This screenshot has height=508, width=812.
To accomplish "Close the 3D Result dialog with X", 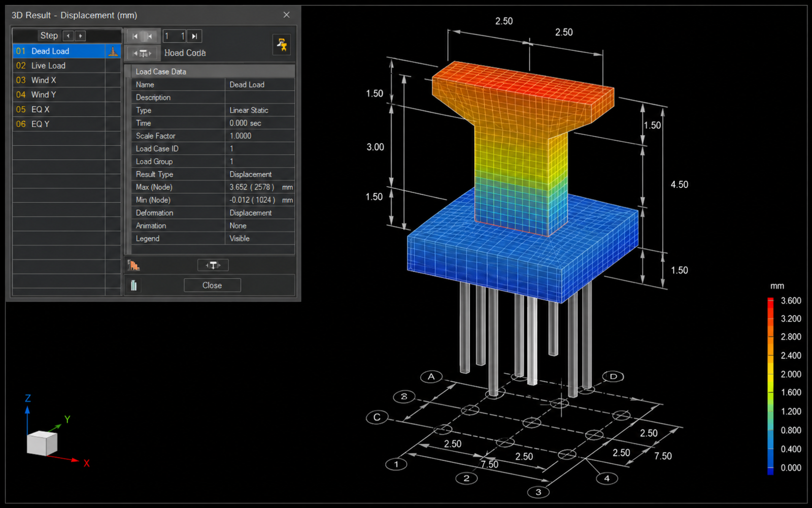I will click(x=286, y=15).
